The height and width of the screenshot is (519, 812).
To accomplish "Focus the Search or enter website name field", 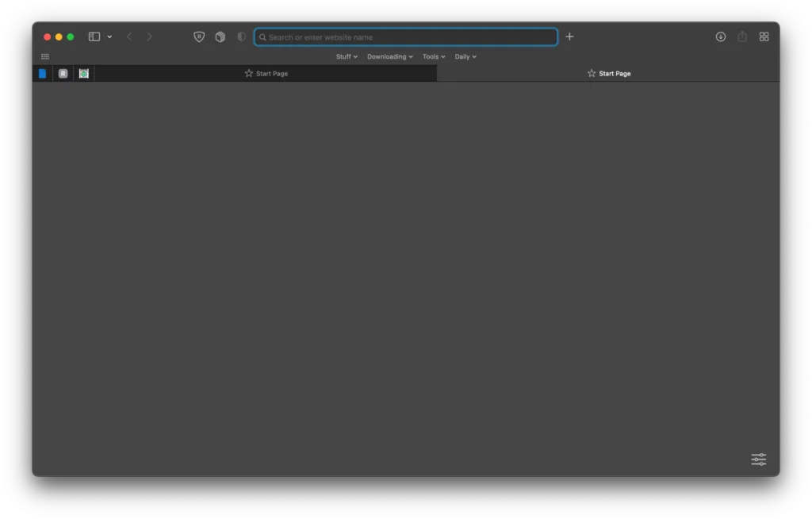I will pos(406,37).
